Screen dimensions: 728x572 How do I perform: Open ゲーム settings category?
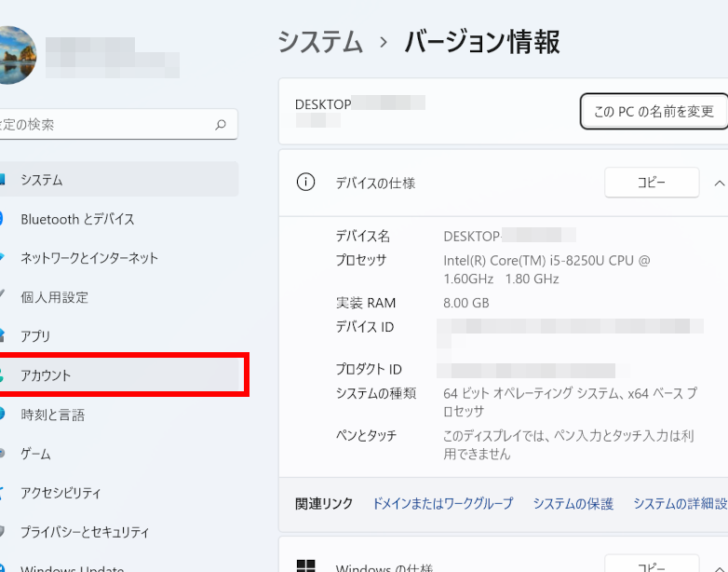119,454
